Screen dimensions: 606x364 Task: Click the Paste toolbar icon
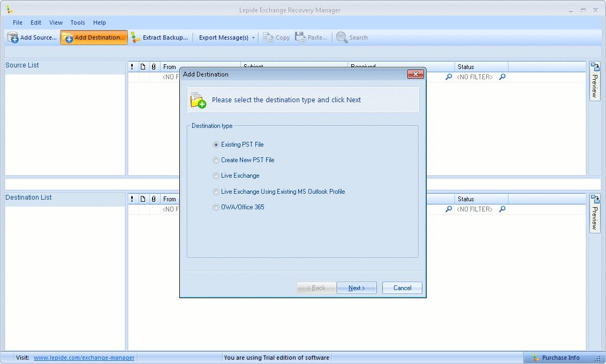(300, 37)
